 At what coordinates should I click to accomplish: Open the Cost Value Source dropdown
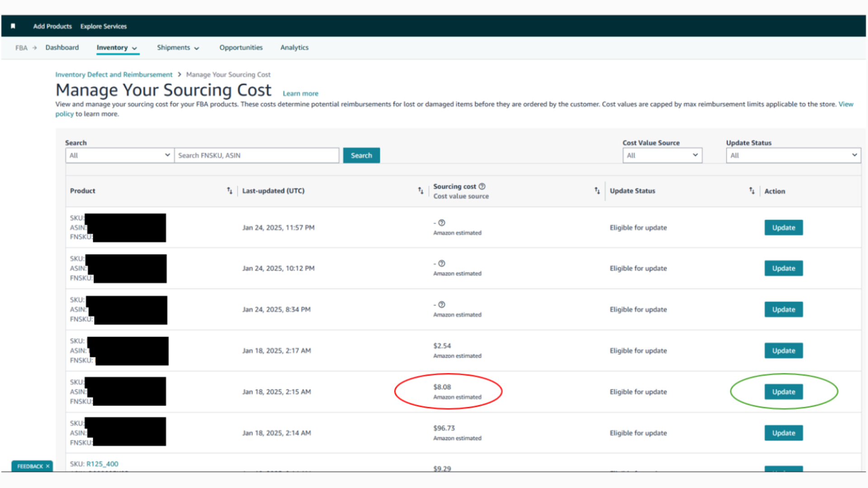click(x=662, y=155)
